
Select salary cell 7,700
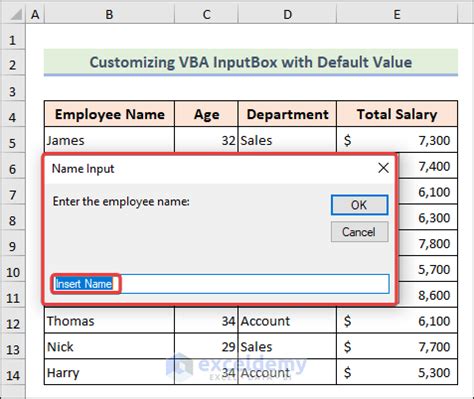point(397,347)
